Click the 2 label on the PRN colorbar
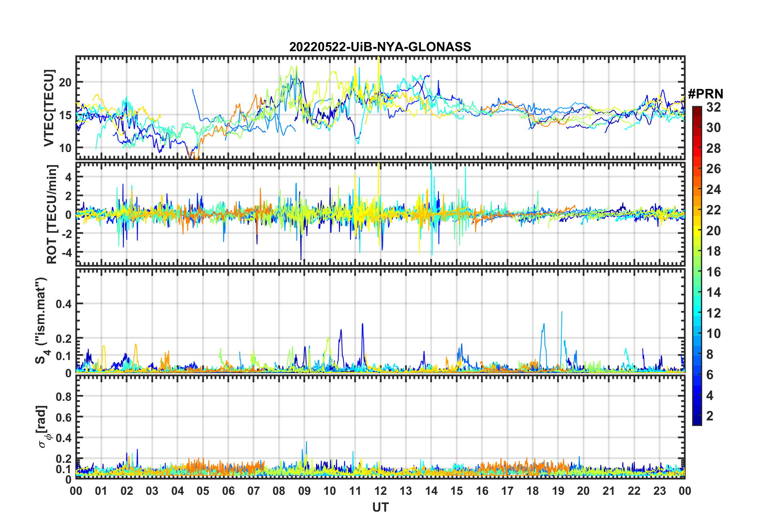Image resolution: width=761 pixels, height=532 pixels. click(x=710, y=416)
